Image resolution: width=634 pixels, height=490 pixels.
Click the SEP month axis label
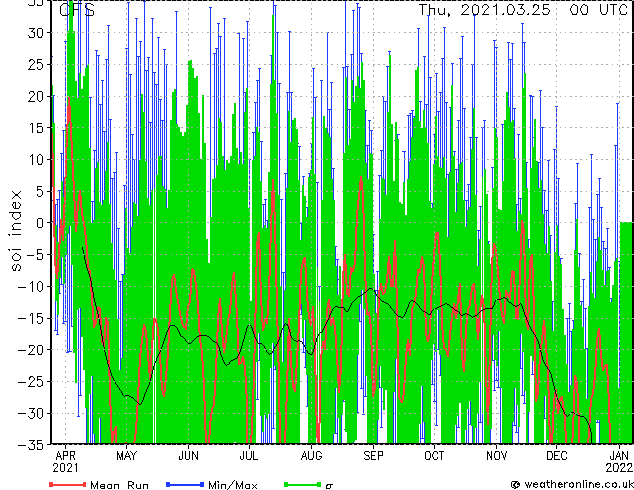(373, 456)
